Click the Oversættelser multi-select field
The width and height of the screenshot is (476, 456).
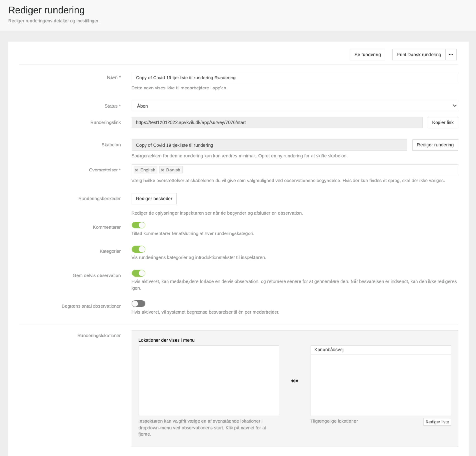pos(316,170)
